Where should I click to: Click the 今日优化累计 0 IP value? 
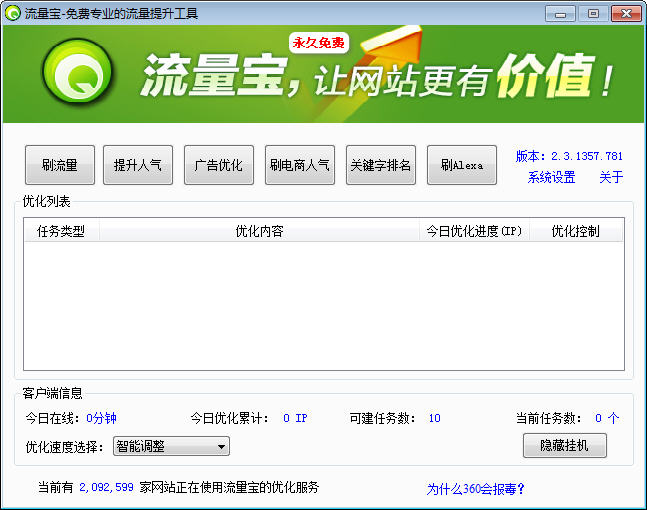click(295, 418)
